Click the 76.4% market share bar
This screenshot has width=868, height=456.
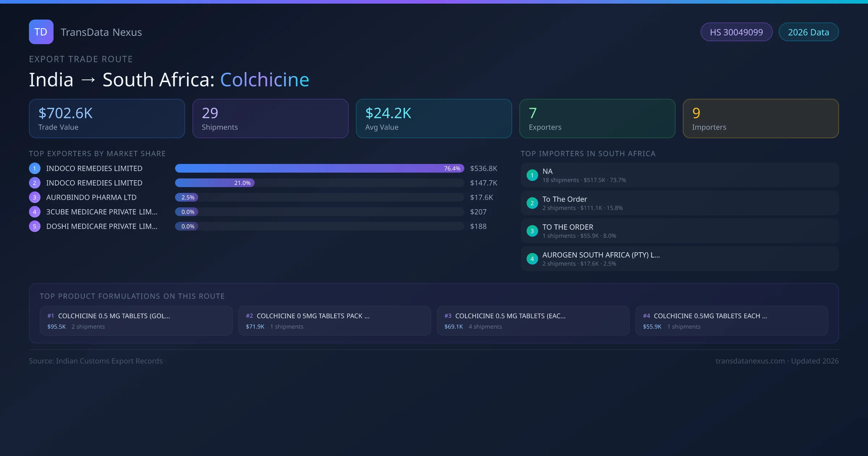319,168
